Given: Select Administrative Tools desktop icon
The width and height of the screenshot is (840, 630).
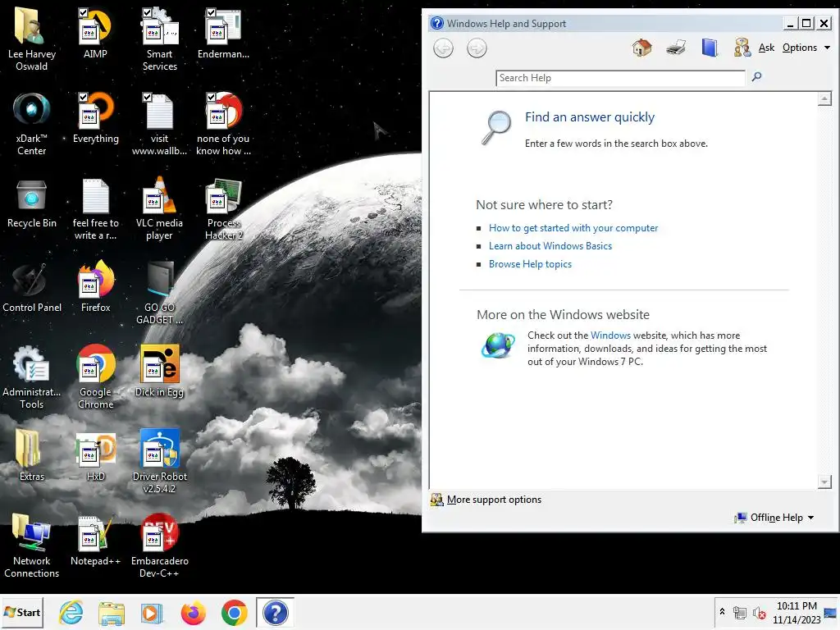Looking at the screenshot, I should tap(31, 377).
